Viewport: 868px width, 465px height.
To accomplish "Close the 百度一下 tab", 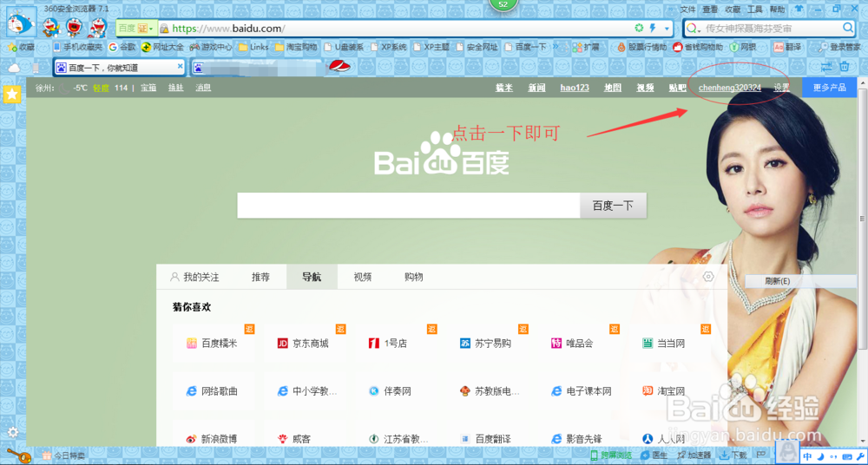I will 180,66.
